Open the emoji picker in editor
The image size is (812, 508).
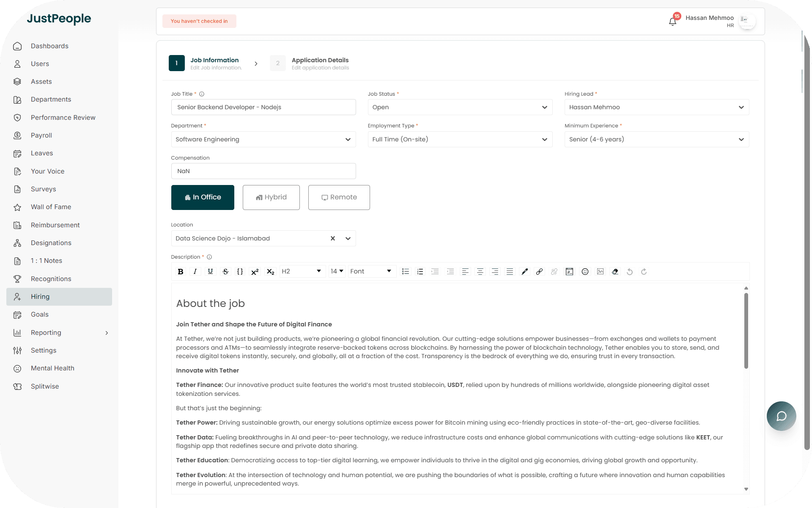click(x=585, y=272)
